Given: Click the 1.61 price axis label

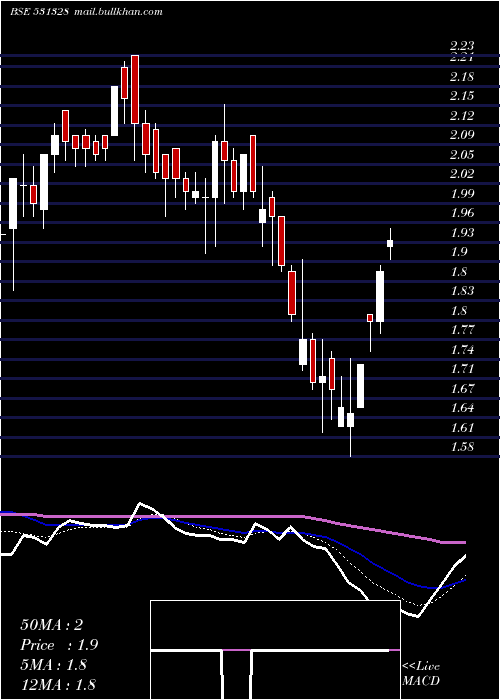Looking at the screenshot, I should click(462, 427).
